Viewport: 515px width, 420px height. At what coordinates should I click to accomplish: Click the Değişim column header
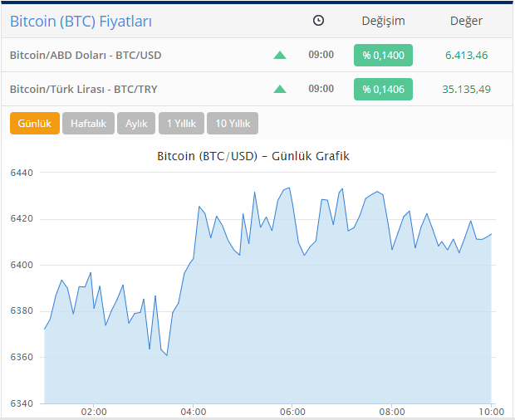click(383, 21)
